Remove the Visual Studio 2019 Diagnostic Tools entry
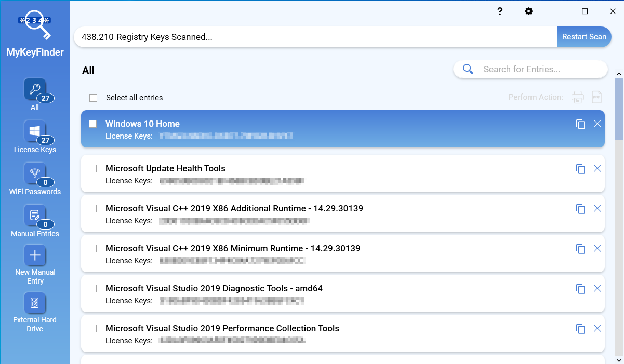624x364 pixels. pyautogui.click(x=597, y=288)
